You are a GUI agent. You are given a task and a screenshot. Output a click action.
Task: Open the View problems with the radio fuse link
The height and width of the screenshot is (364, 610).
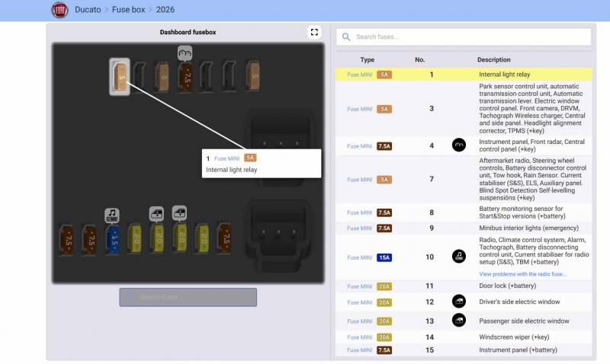coord(522,274)
